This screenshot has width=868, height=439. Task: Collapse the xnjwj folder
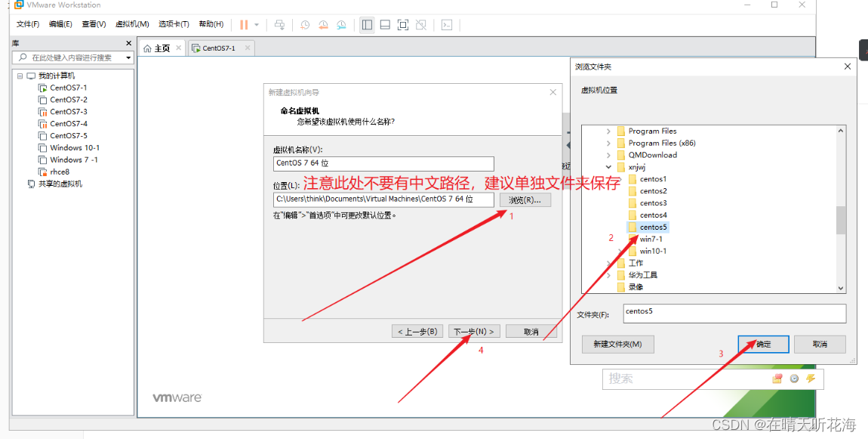(608, 167)
